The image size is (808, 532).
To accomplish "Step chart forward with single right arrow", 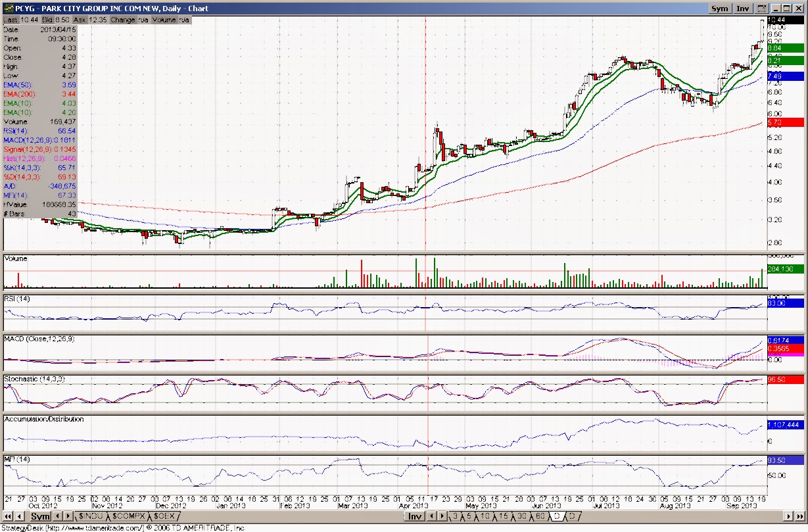I will [790, 516].
